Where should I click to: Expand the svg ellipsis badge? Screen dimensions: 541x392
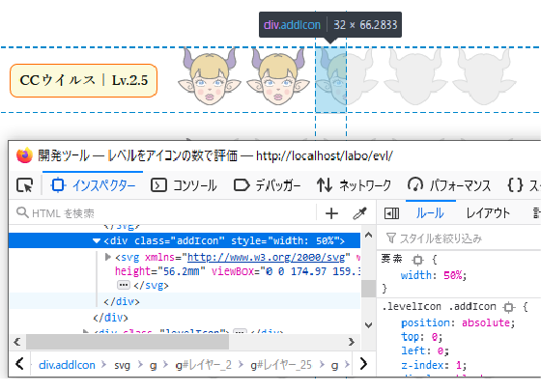click(x=124, y=285)
